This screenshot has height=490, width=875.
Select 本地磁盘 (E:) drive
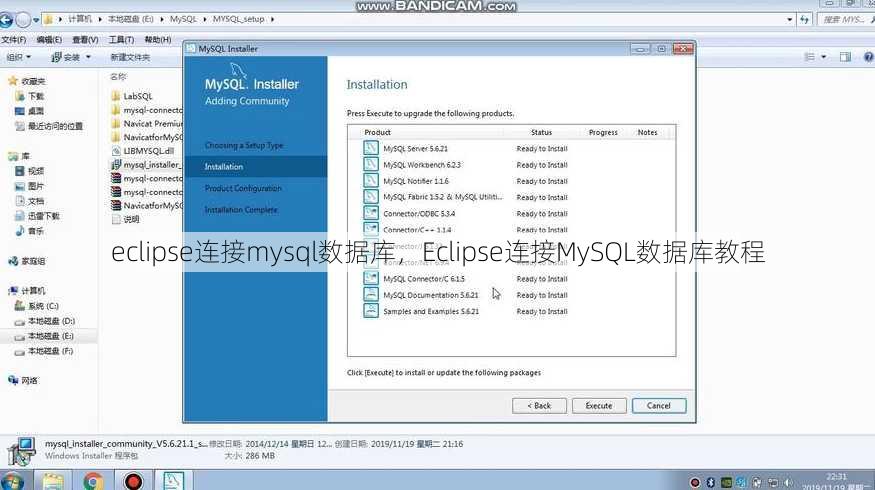(45, 336)
